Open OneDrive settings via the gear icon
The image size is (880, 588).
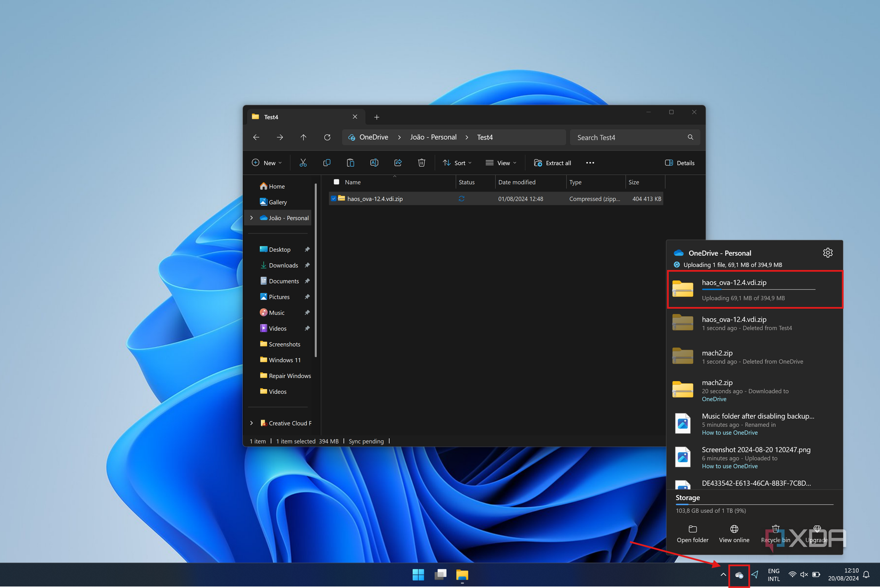[x=828, y=253]
